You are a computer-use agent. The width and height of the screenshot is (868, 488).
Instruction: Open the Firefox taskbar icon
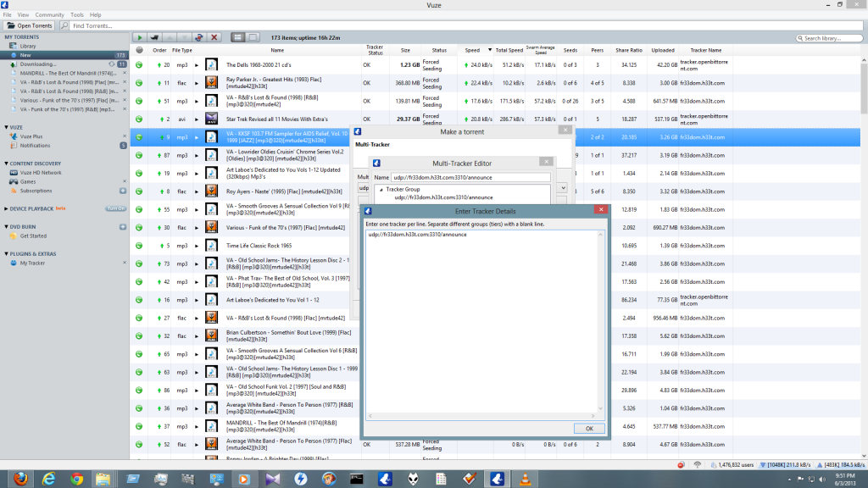[x=20, y=479]
